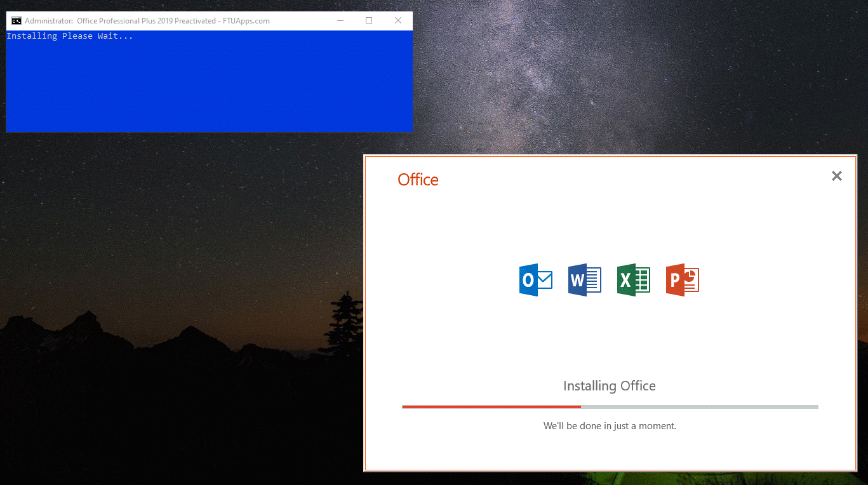
Task: Click 'We'll be done in just a moment.' text
Action: (x=610, y=426)
